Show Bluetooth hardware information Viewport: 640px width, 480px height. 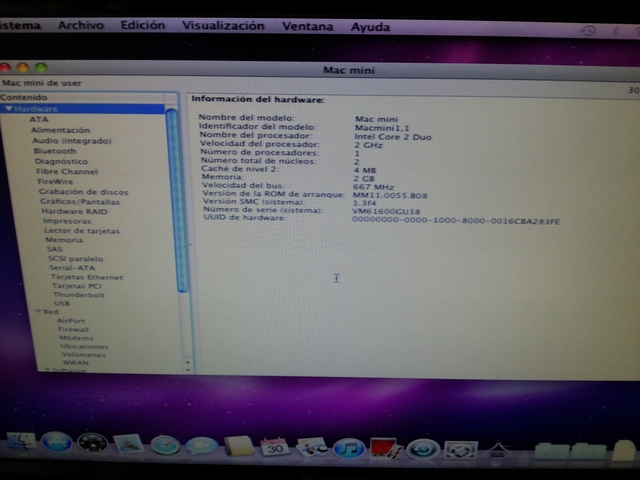tap(54, 151)
